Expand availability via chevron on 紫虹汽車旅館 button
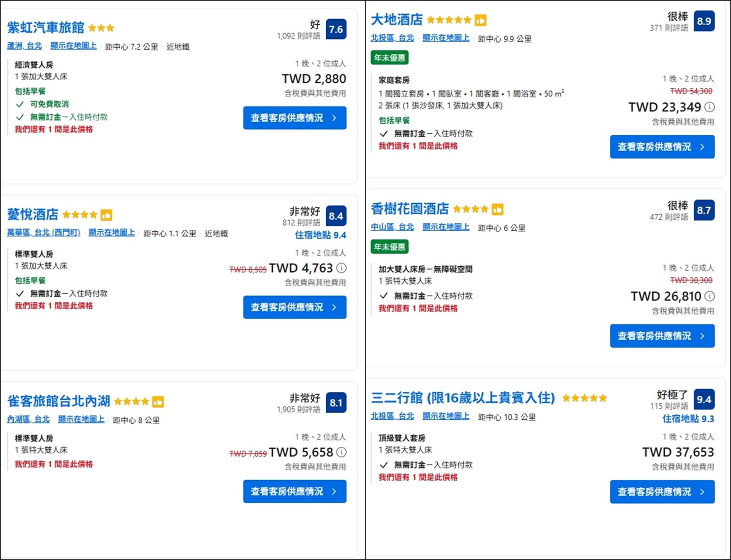731x560 pixels. pos(334,118)
